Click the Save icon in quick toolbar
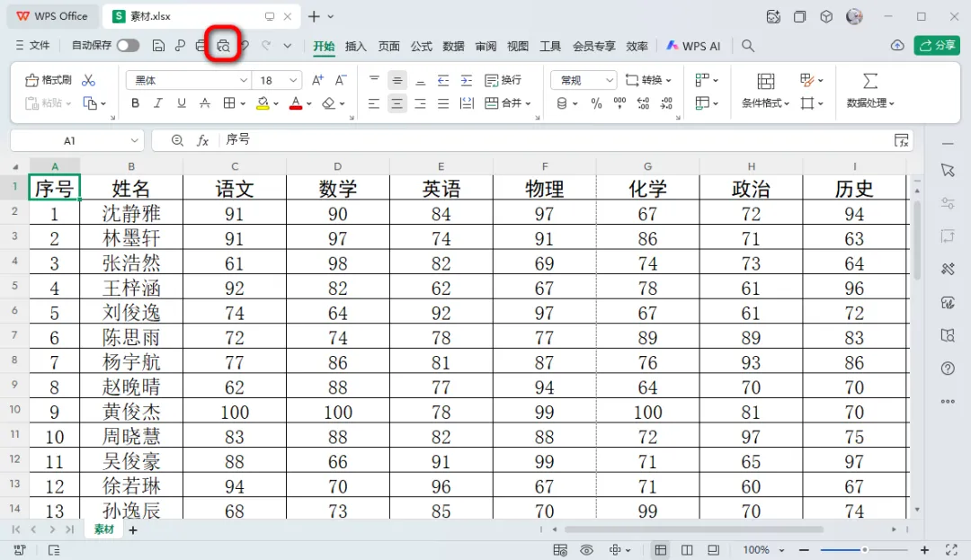Viewport: 971px width, 560px height. point(158,46)
